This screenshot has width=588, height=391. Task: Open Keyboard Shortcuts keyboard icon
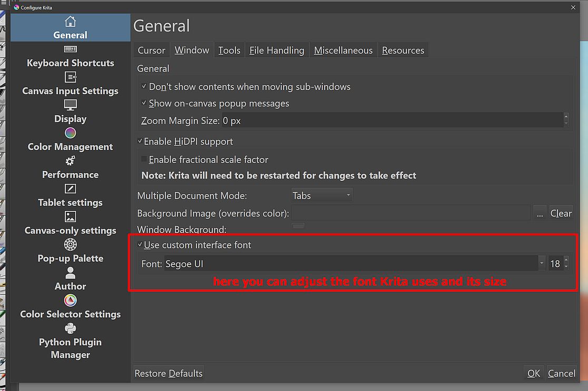pyautogui.click(x=70, y=49)
